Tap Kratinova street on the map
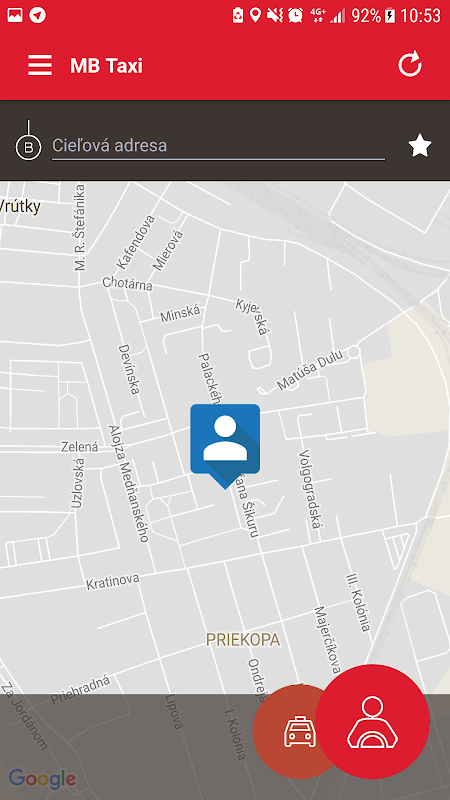 coord(112,582)
